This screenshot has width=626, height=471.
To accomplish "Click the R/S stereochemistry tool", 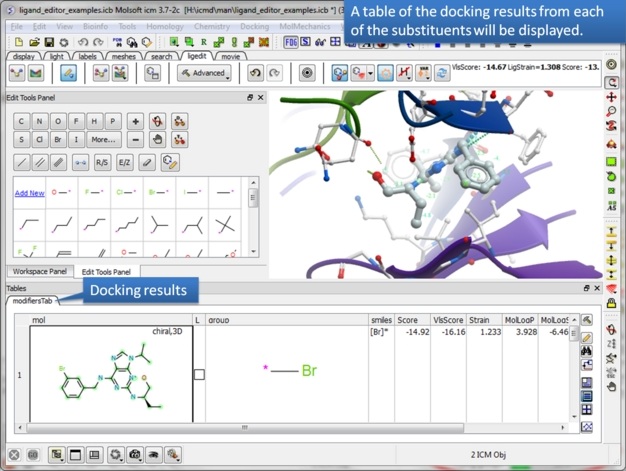I will tap(102, 162).
